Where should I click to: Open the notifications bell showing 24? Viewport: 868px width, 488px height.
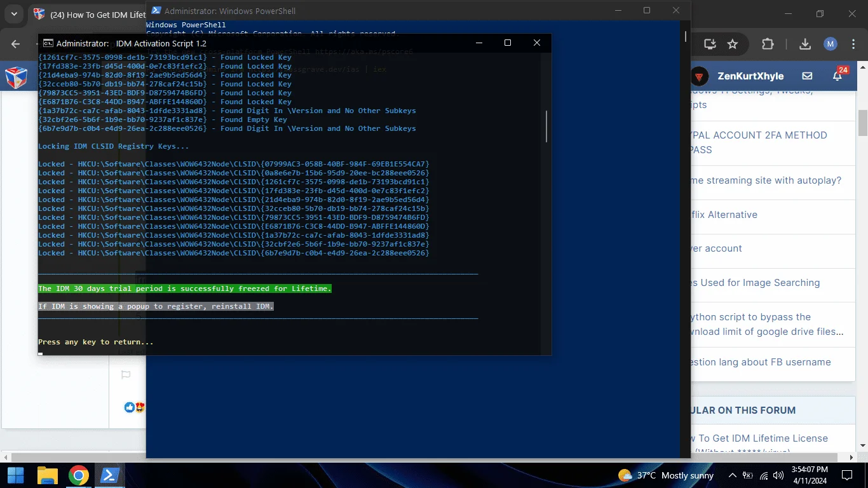pos(839,75)
